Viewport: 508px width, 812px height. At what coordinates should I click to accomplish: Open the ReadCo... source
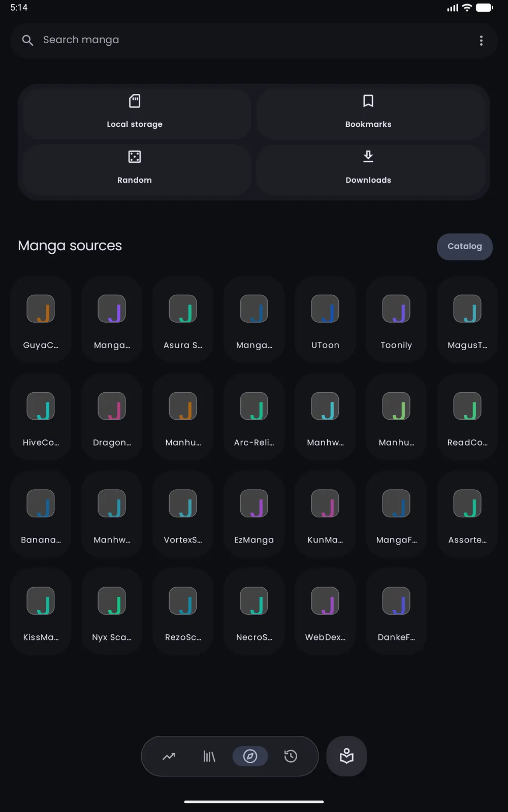click(x=467, y=417)
